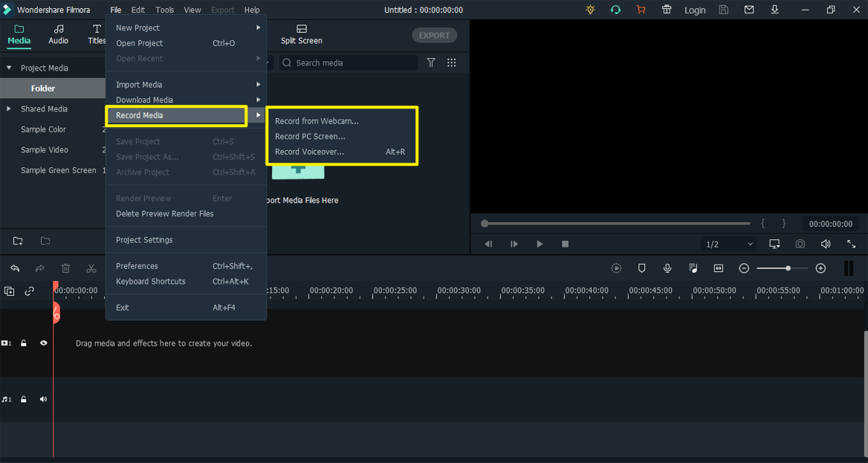868x463 pixels.
Task: Click the Login button
Action: tap(695, 10)
